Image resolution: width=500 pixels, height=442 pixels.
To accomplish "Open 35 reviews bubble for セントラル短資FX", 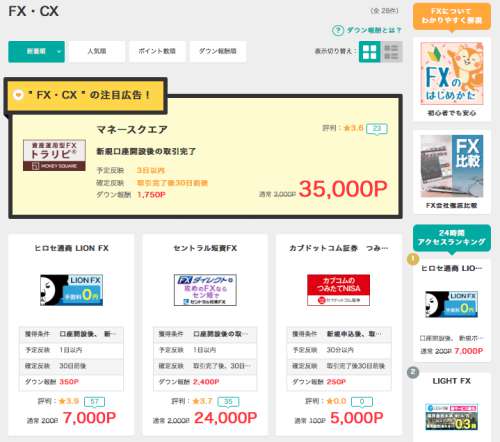I will [x=228, y=402].
